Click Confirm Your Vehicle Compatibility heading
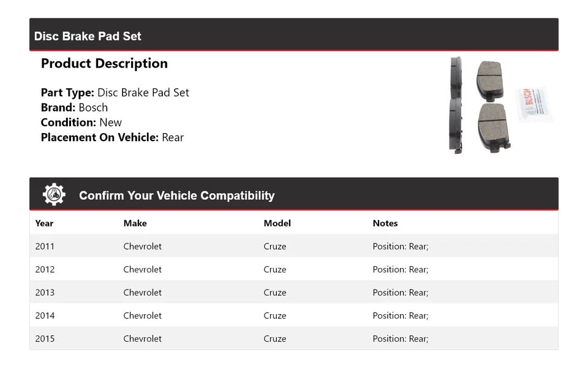 click(176, 196)
